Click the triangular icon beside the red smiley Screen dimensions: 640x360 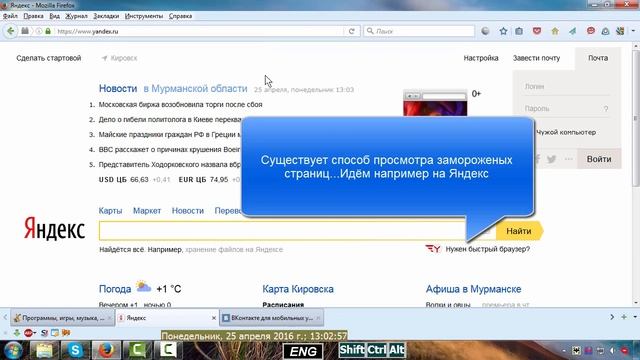tap(605, 31)
